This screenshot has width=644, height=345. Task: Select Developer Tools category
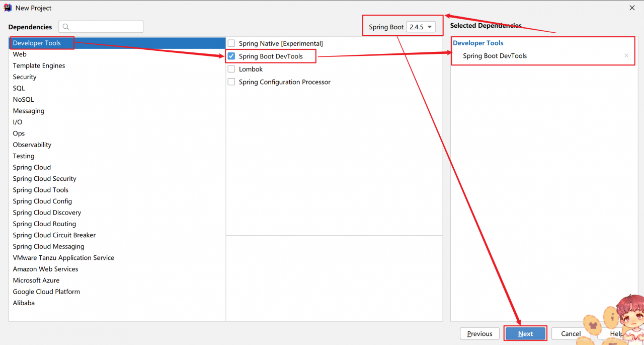click(x=117, y=43)
